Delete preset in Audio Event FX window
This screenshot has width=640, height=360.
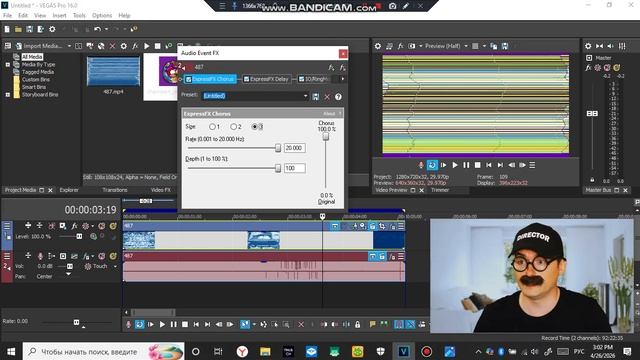point(327,97)
